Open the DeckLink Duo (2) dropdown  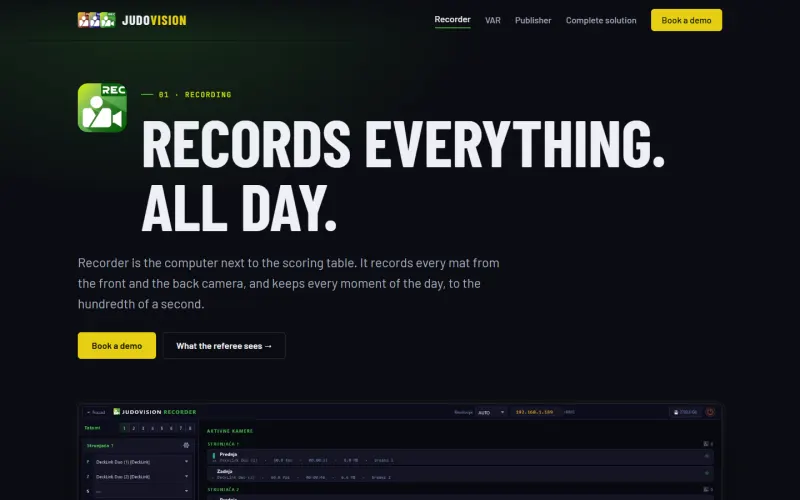[x=141, y=477]
